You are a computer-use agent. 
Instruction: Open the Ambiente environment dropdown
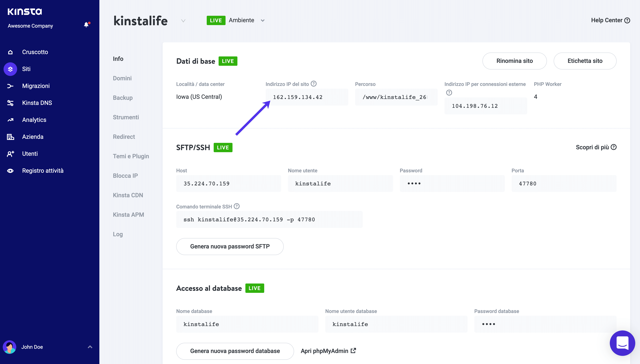tap(262, 21)
